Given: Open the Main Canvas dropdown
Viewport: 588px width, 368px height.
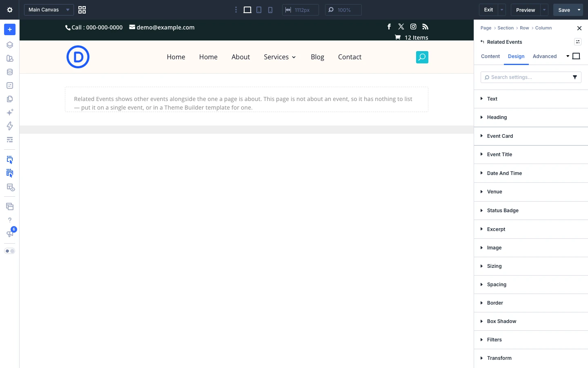Looking at the screenshot, I should pos(49,10).
